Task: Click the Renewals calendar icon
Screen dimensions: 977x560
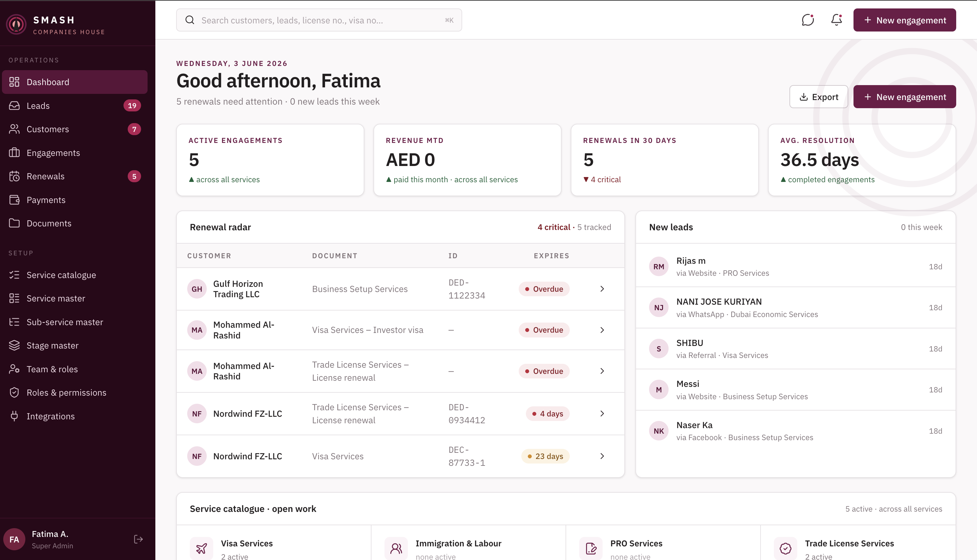Action: coord(14,176)
